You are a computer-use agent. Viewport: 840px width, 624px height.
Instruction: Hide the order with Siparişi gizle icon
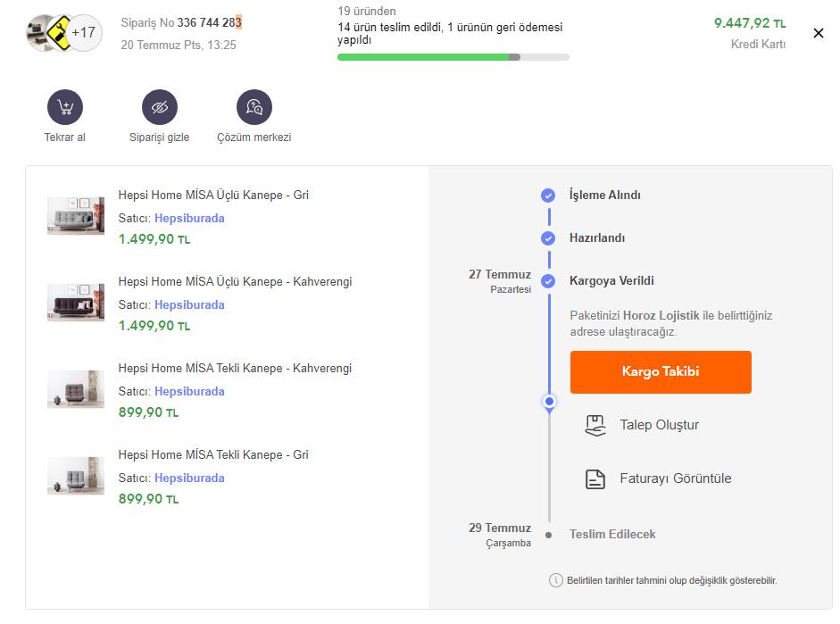[x=160, y=106]
